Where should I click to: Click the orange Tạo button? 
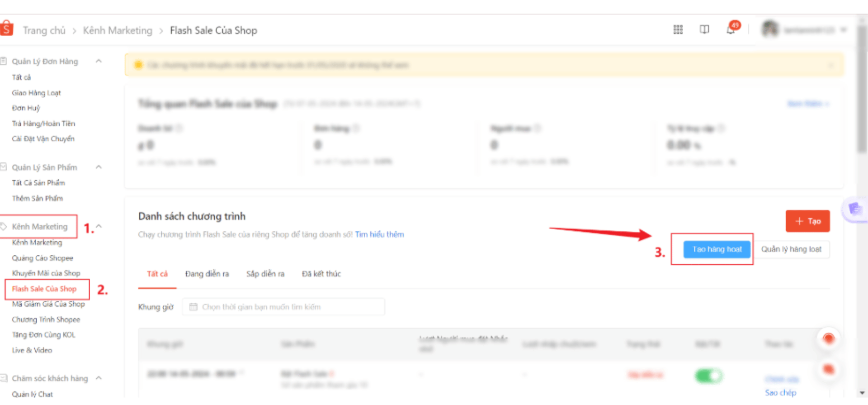807,221
